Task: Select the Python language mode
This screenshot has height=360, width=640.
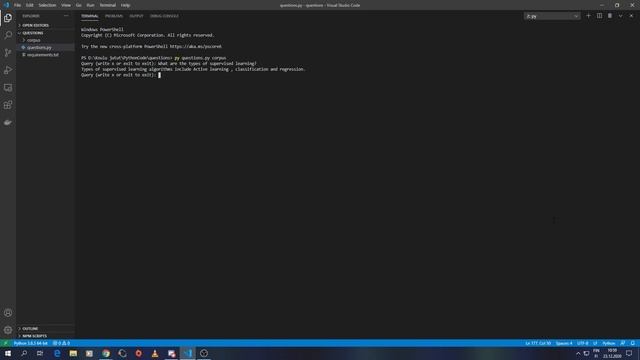Action: pyautogui.click(x=609, y=343)
